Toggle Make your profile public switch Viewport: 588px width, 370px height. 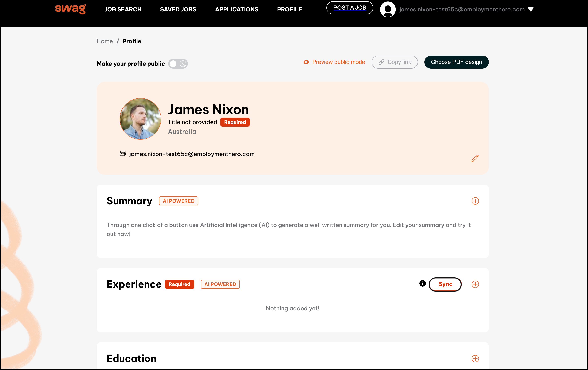point(178,64)
